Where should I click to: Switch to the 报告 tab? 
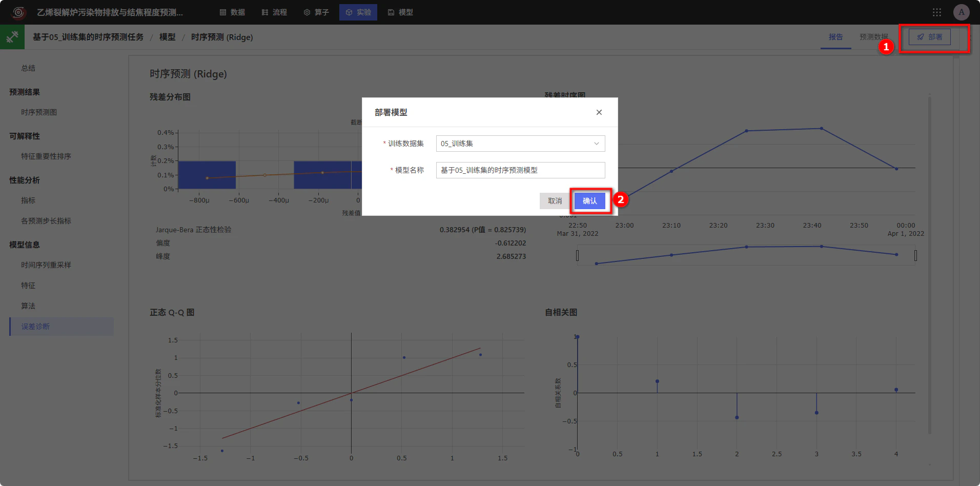tap(836, 37)
